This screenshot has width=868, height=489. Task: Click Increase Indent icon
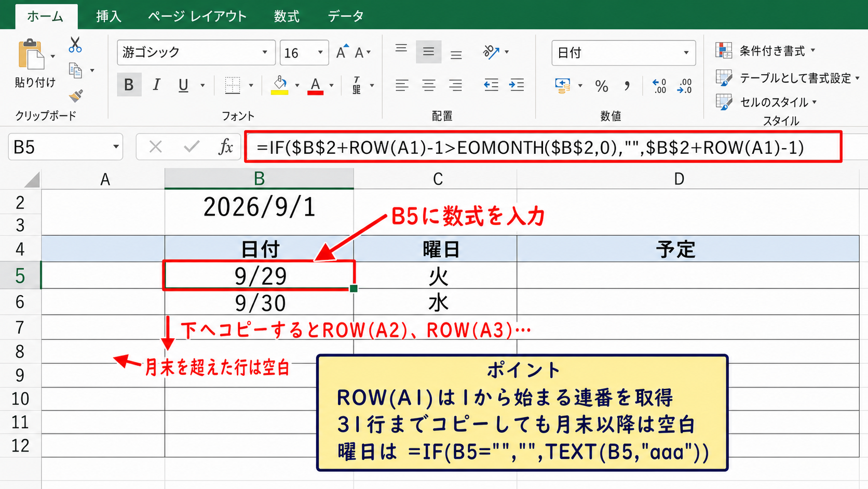coord(517,85)
